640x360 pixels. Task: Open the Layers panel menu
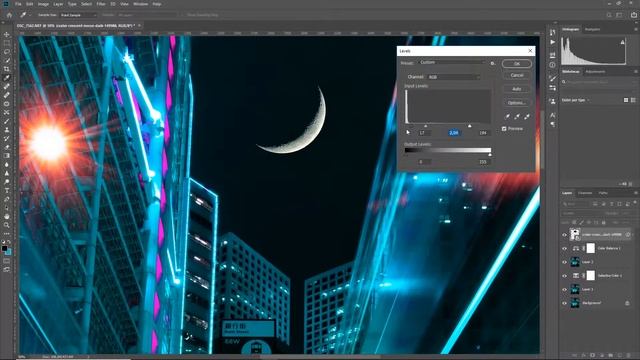(x=636, y=193)
